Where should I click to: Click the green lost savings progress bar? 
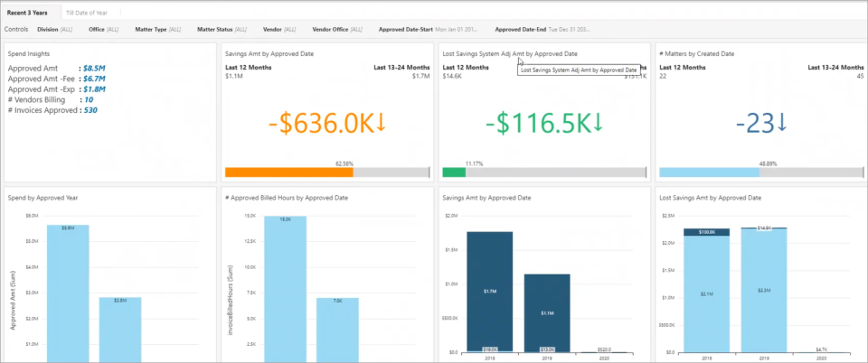click(x=454, y=172)
